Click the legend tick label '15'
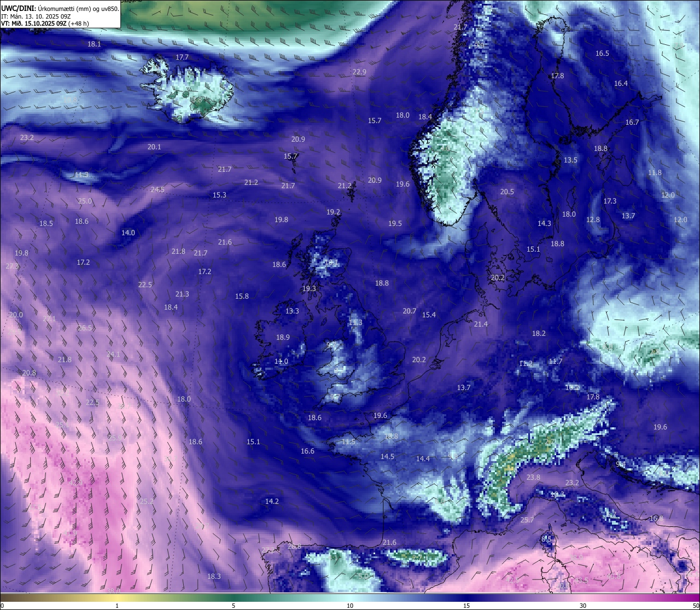 tap(466, 606)
